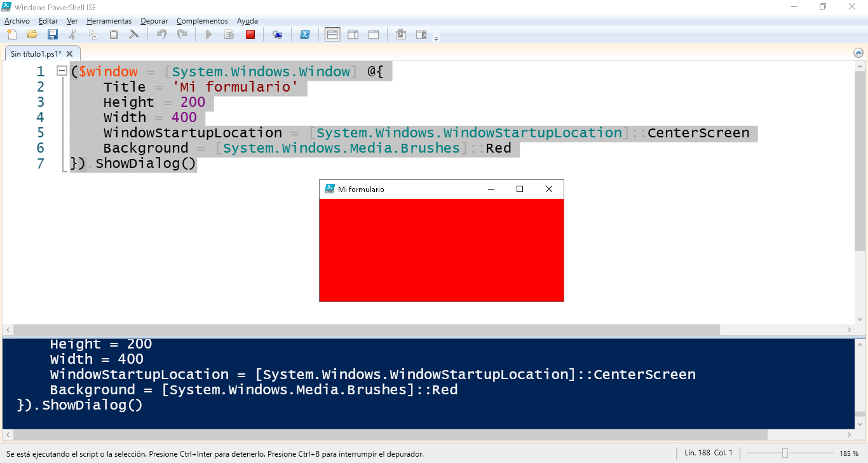Toggle maximized script pane layout
Screen dimensions: 868x463
(x=374, y=34)
